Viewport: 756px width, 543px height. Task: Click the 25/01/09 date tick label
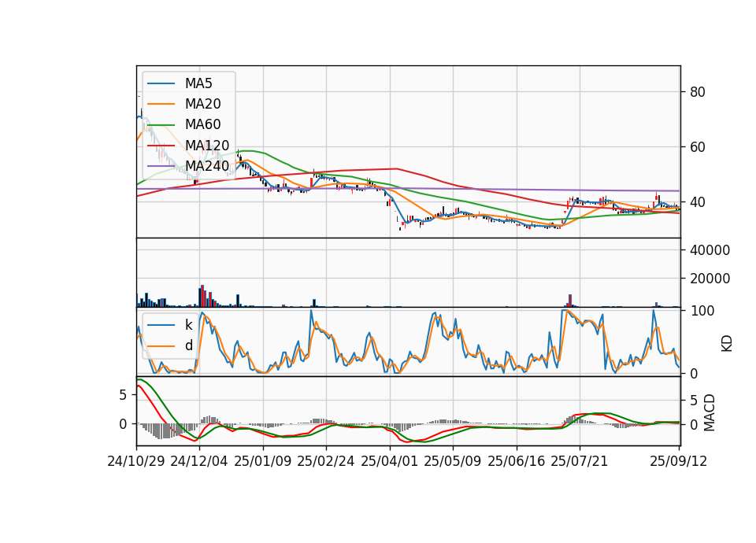tap(263, 461)
